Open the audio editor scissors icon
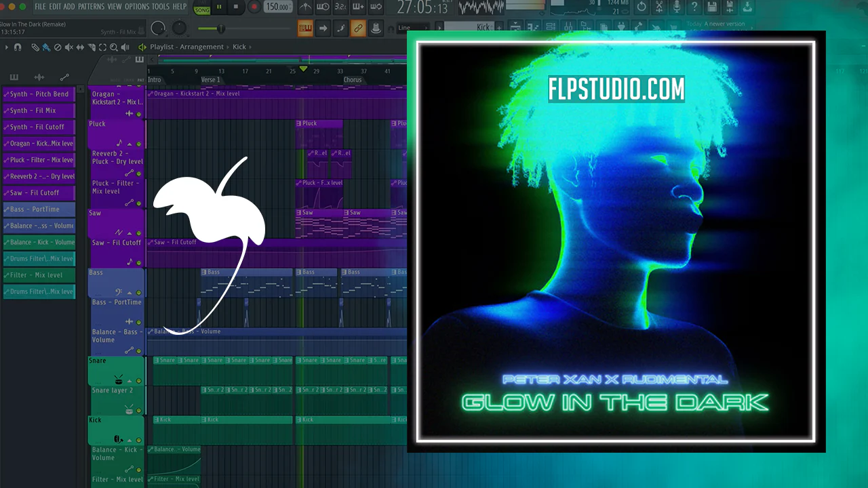This screenshot has height=488, width=868. pyautogui.click(x=659, y=7)
